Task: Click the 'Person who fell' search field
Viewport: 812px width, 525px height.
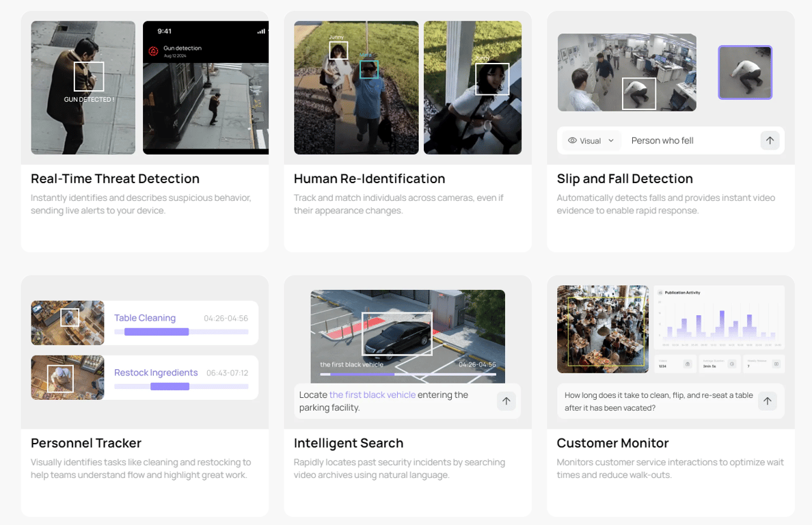Action: point(671,140)
